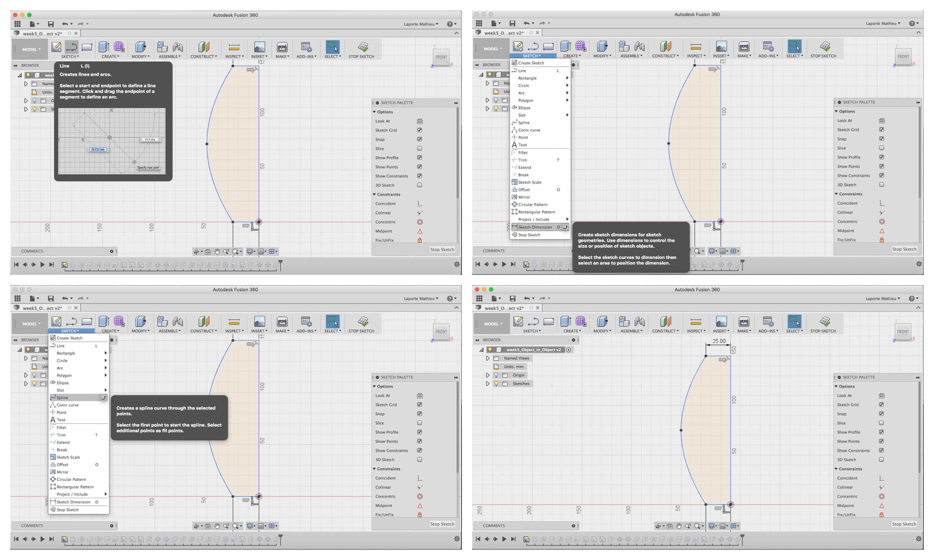
Task: In the window with the Line tooltip, collapse the Constraints section of Sketch Palette
Action: click(374, 194)
